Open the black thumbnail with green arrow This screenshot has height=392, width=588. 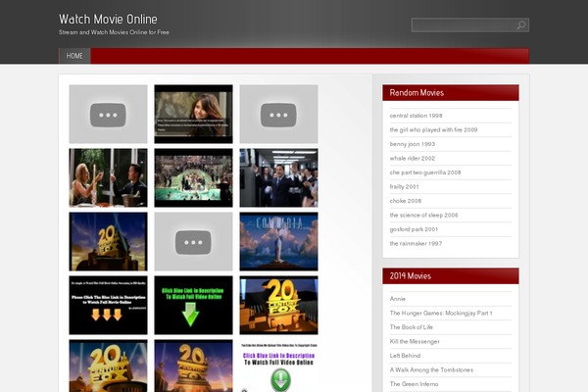point(193,306)
